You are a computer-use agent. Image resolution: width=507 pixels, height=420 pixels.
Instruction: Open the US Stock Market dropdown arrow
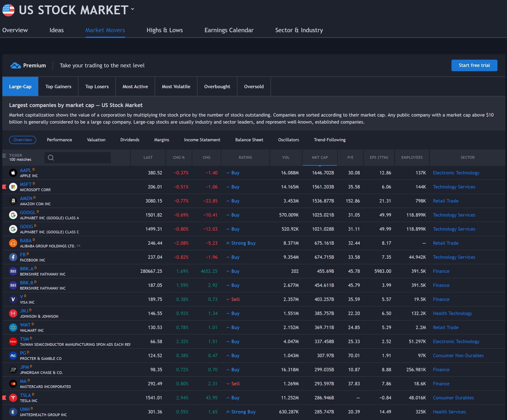[x=133, y=9]
